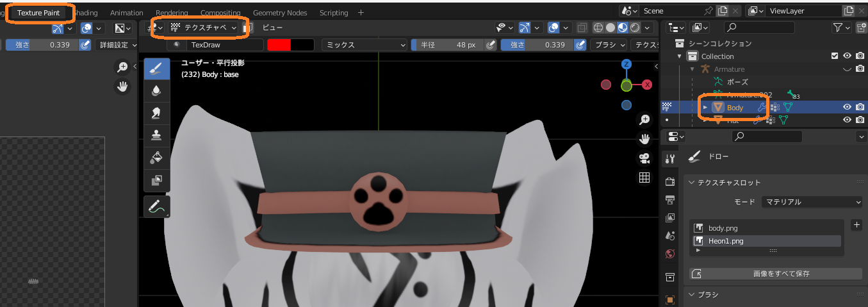Hide the Collection with its eye icon
This screenshot has height=307, width=868.
[847, 56]
